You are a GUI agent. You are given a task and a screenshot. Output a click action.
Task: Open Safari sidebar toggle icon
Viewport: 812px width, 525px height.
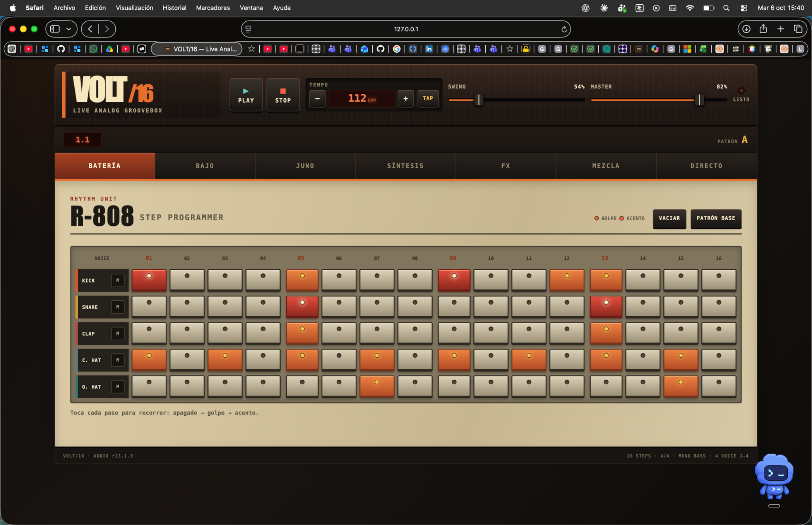(x=55, y=29)
